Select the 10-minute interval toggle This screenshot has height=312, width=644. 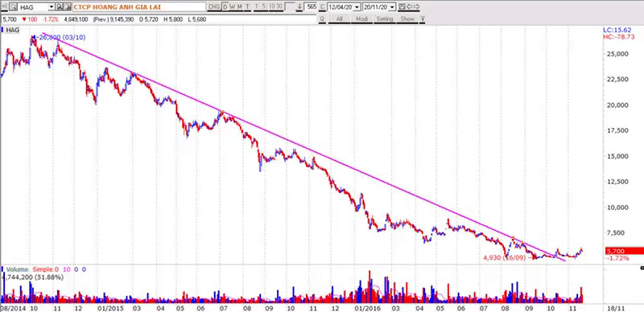(x=271, y=7)
